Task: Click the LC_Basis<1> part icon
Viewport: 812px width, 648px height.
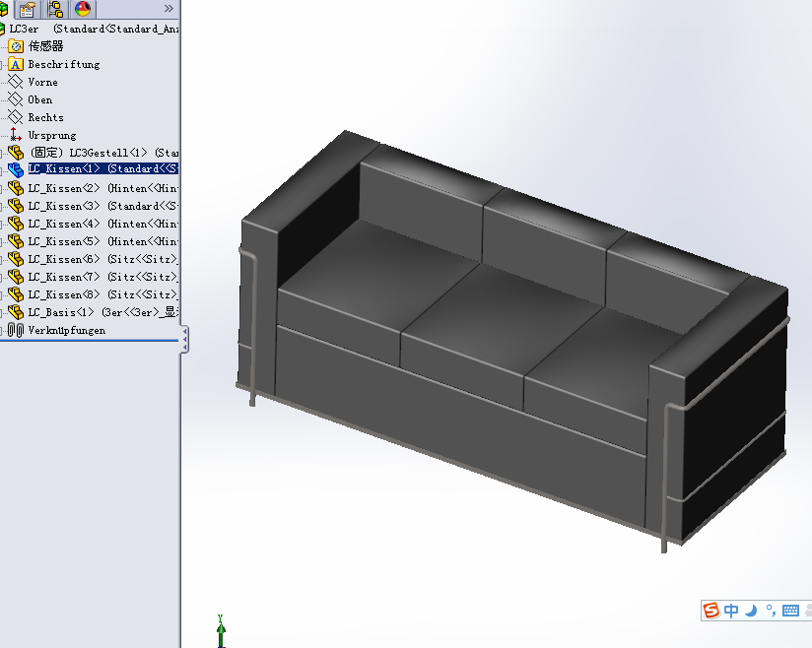Action: click(16, 312)
